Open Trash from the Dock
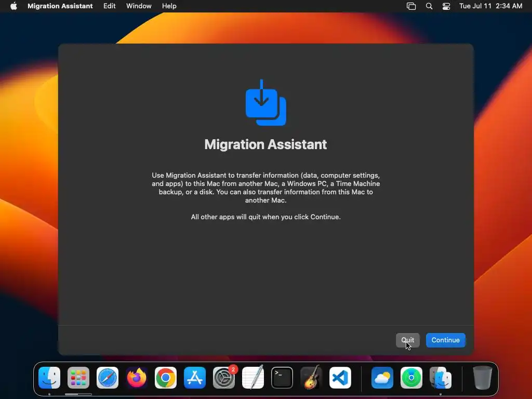 coord(483,378)
